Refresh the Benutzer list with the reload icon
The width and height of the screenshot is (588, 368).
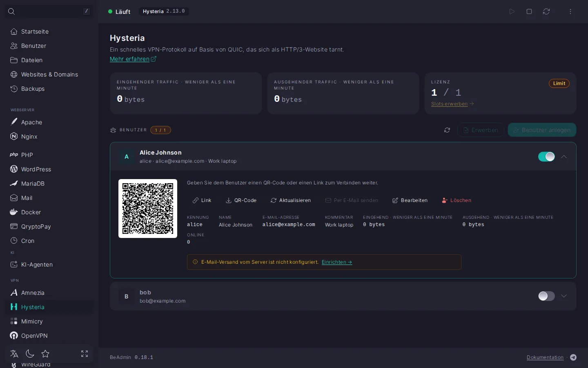click(447, 130)
